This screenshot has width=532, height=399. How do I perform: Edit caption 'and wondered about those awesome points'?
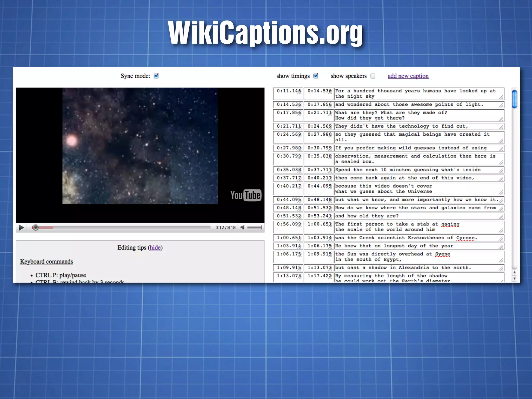click(419, 105)
